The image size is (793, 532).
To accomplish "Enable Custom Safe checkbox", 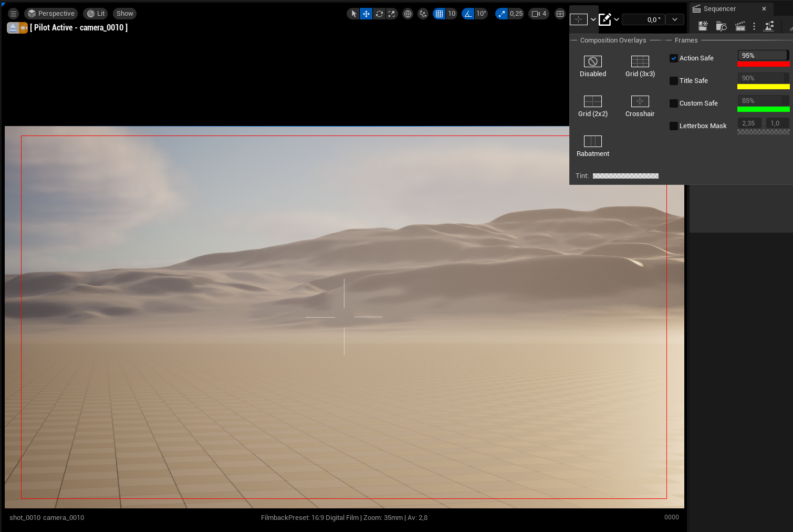I will pos(674,103).
